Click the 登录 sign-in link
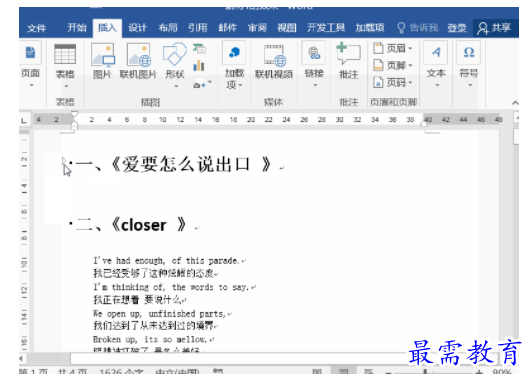Viewport: 530px width, 384px height. point(457,28)
